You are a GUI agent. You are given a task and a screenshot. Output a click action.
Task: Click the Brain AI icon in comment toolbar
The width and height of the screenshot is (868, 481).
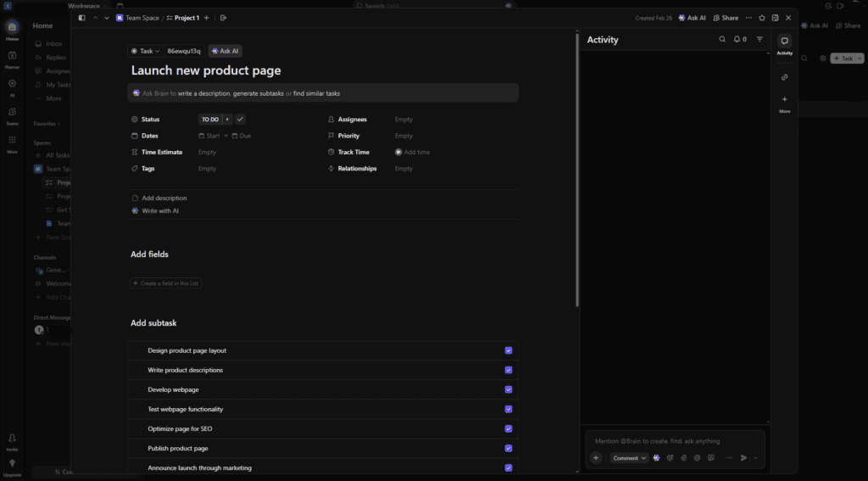657,458
